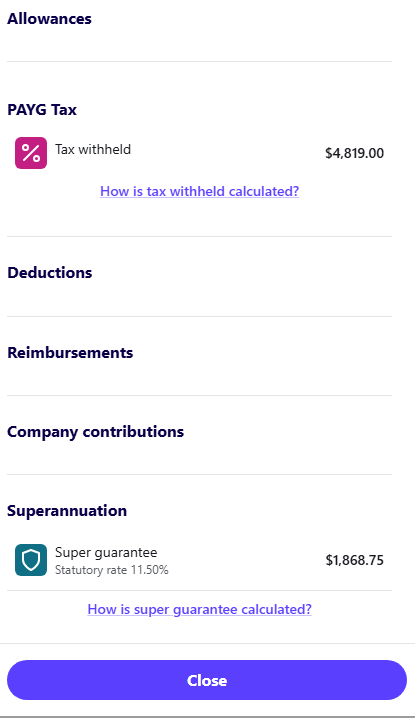This screenshot has width=415, height=718.
Task: Select the Super guarantee label
Action: coord(106,552)
